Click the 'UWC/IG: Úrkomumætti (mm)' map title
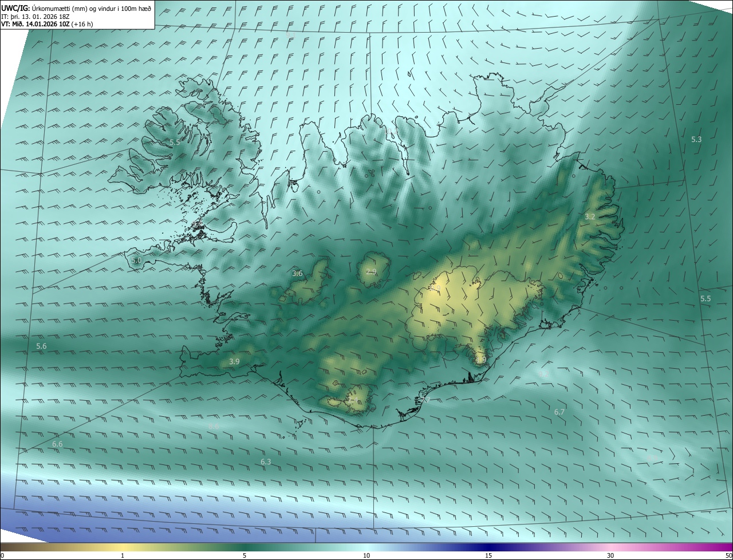Image resolution: width=733 pixels, height=560 pixels. tap(76, 8)
